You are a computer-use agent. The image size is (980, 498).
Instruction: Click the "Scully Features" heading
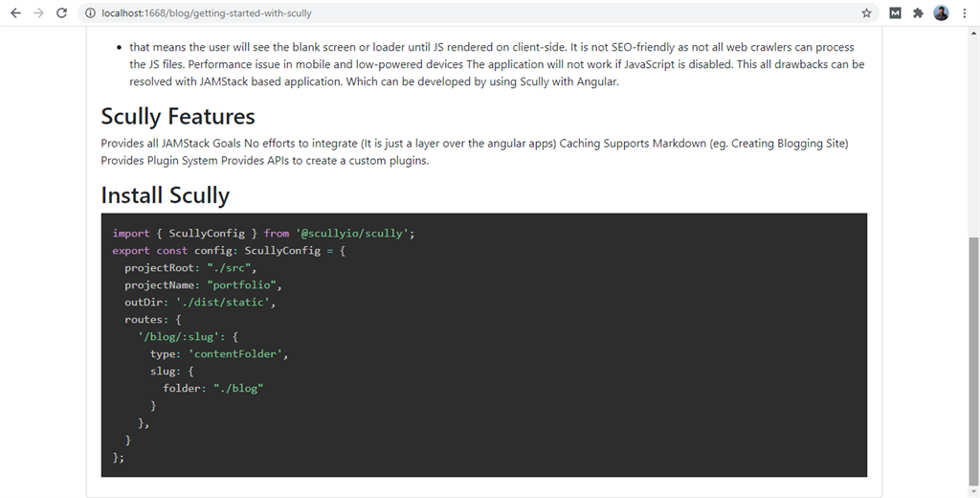(178, 117)
